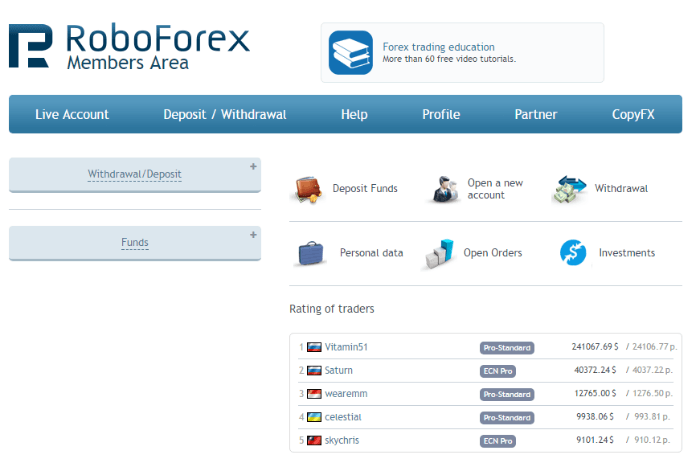Open trader Vitamin51 profile link
This screenshot has width=700, height=470.
point(346,347)
